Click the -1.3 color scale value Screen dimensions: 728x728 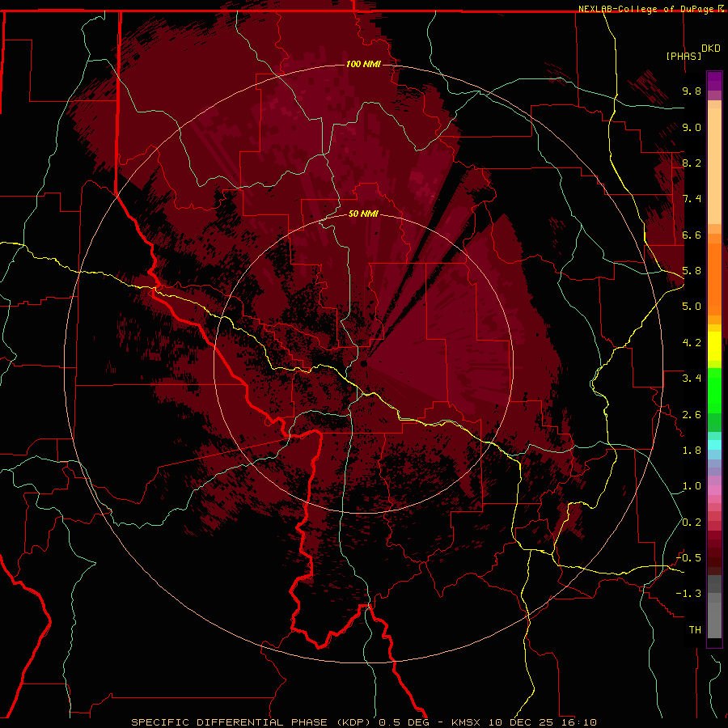688,594
